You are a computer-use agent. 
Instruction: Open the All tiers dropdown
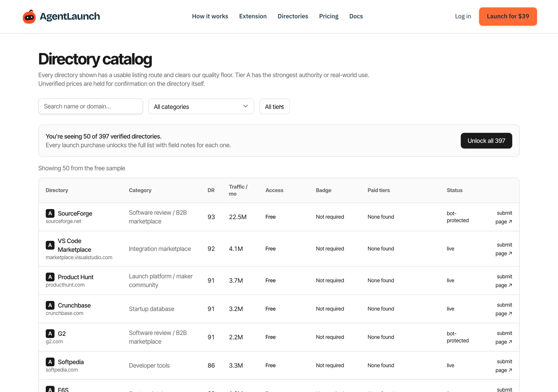[x=274, y=106]
